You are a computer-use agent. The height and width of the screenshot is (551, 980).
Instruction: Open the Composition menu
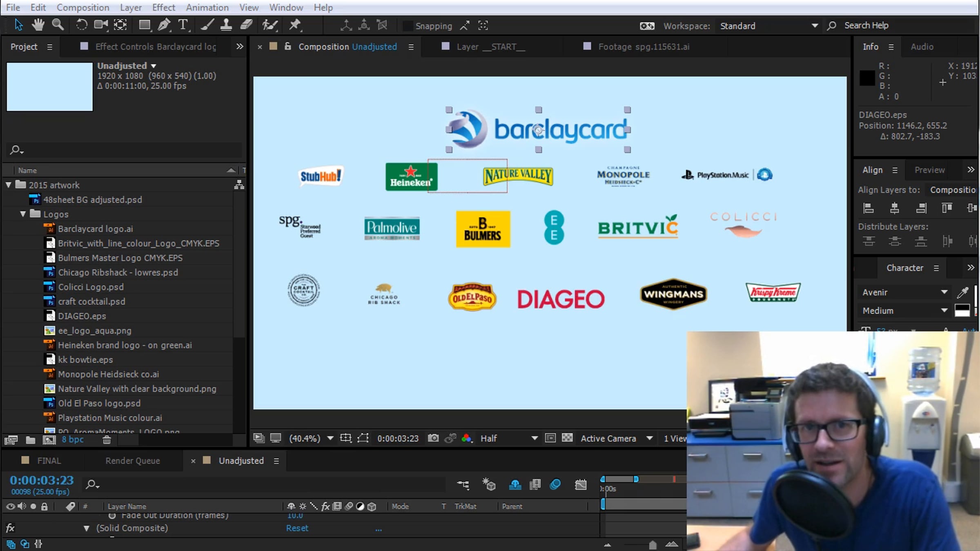83,7
